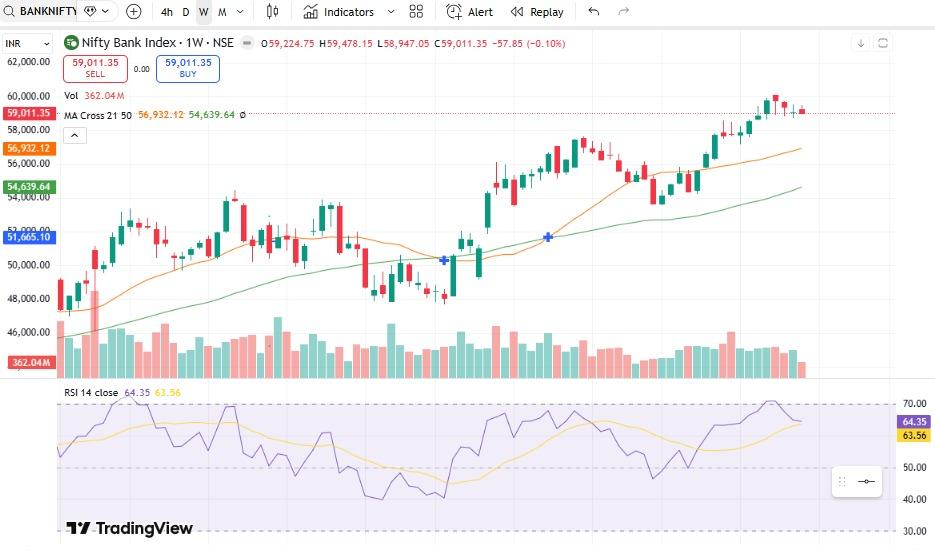Screen dimensions: 935x550
Task: Select the M monthly timeframe
Action: click(x=222, y=12)
